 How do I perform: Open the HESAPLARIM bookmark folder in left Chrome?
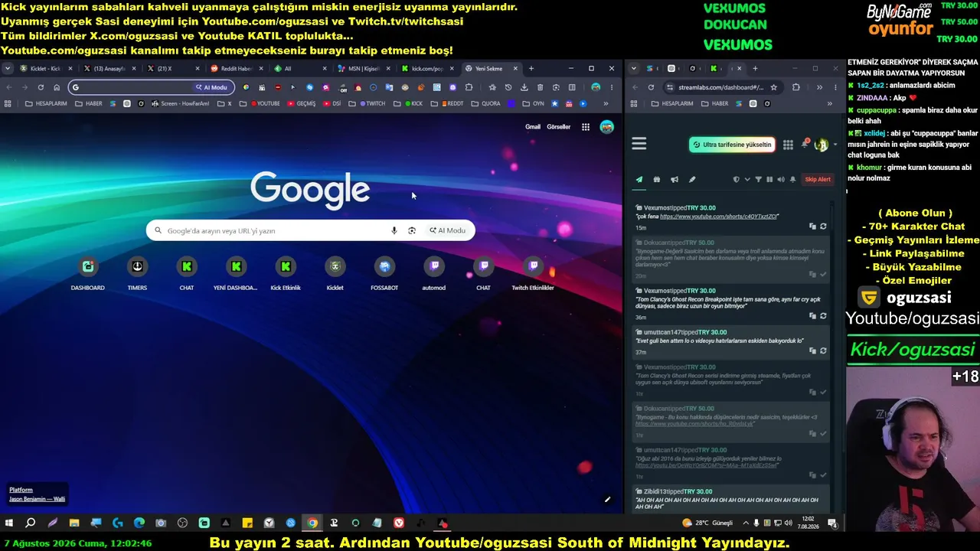click(x=46, y=103)
